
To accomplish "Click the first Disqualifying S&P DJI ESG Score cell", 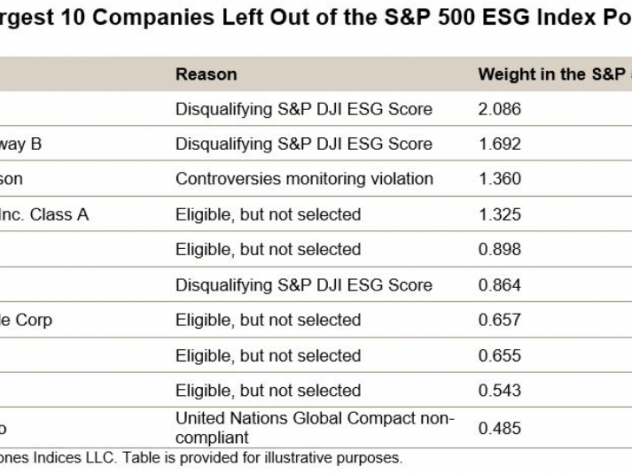I will pyautogui.click(x=304, y=109).
